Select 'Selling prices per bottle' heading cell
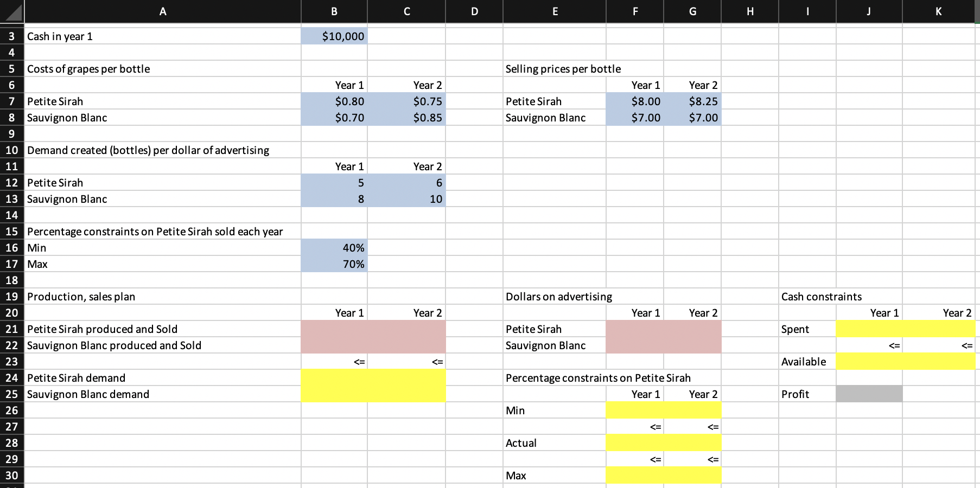Image resolution: width=980 pixels, height=488 pixels. point(555,69)
